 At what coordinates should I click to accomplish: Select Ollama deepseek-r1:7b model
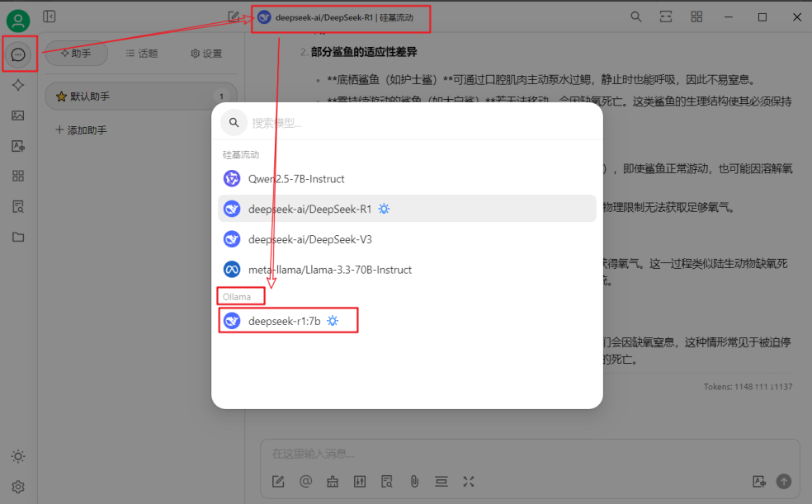click(x=407, y=321)
